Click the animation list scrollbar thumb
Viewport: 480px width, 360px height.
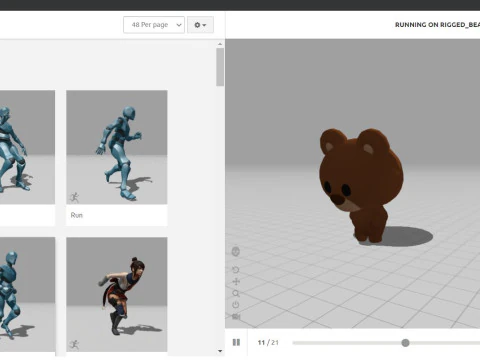click(220, 67)
